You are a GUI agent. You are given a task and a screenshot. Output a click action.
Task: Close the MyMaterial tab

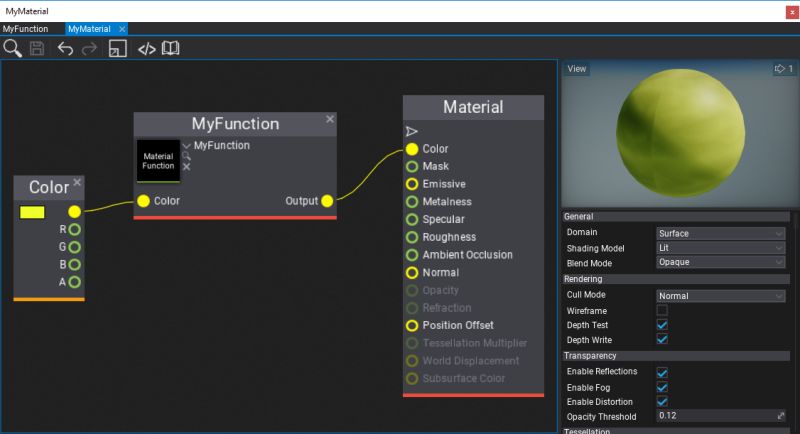tap(122, 29)
